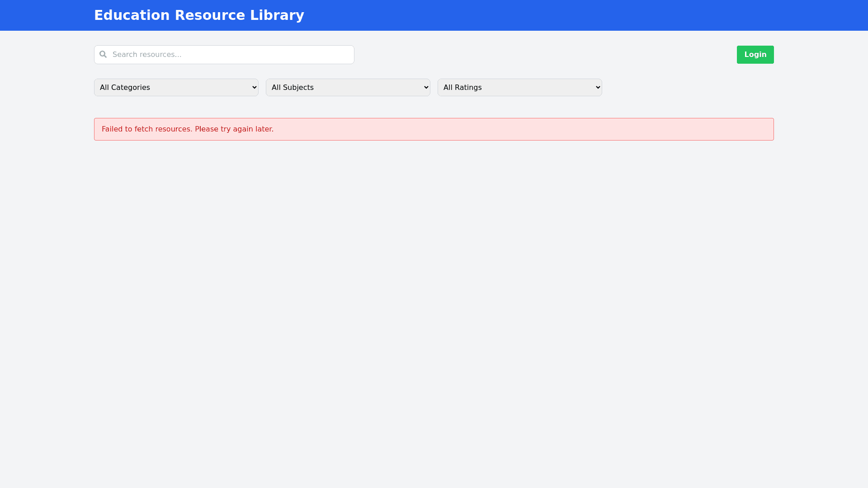Click the chevron arrow on All Categories

tap(254, 88)
